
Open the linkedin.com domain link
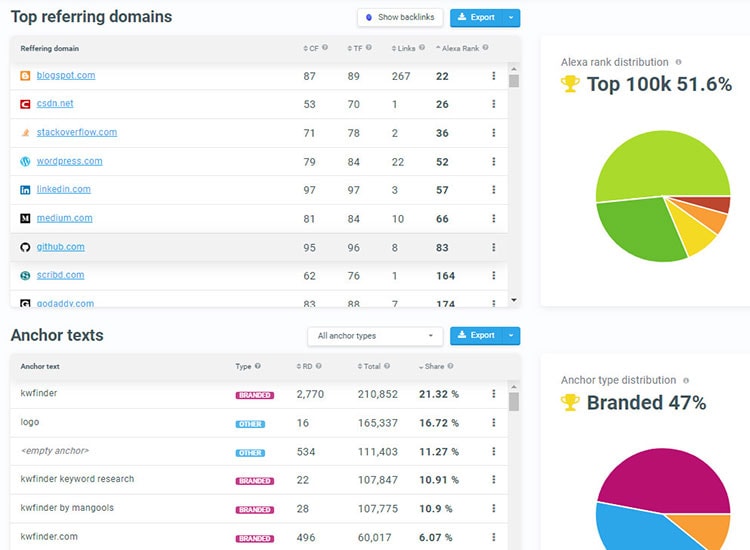pos(64,189)
